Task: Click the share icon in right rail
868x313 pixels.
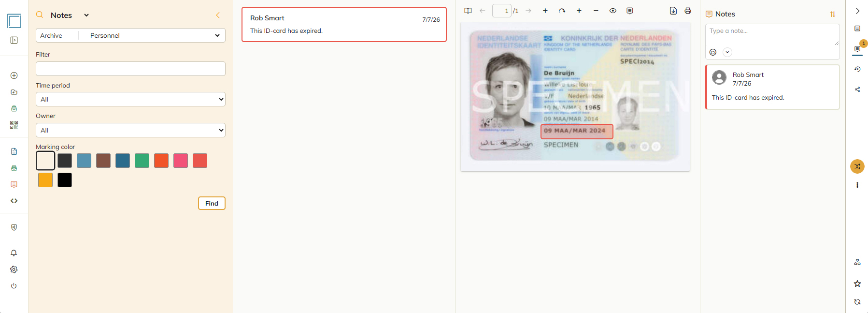Action: pyautogui.click(x=857, y=89)
